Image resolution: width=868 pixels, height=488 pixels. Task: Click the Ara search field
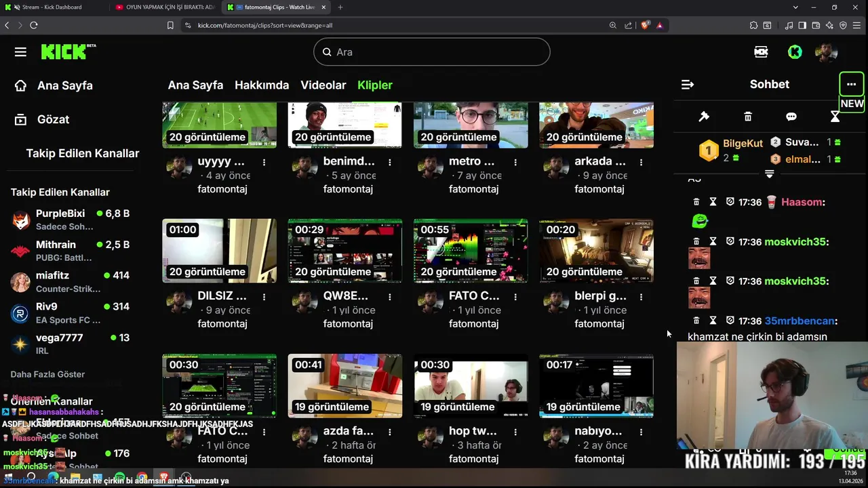[x=431, y=52]
